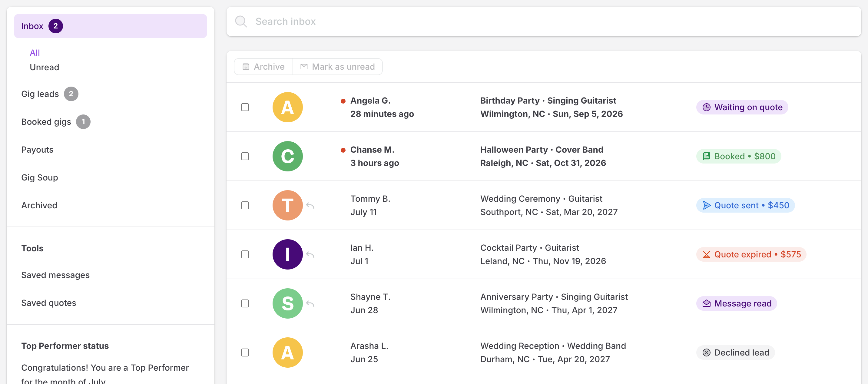Open Wedding Ceremony Guitarist message
The image size is (868, 384).
549,205
